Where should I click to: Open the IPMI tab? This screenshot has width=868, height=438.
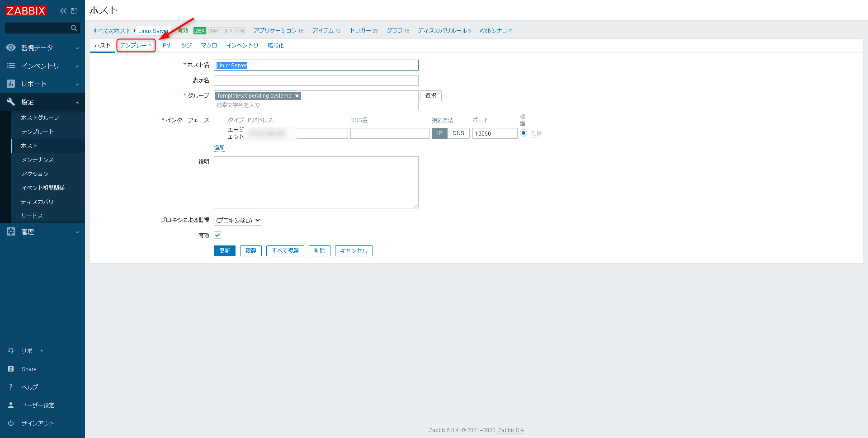(166, 45)
